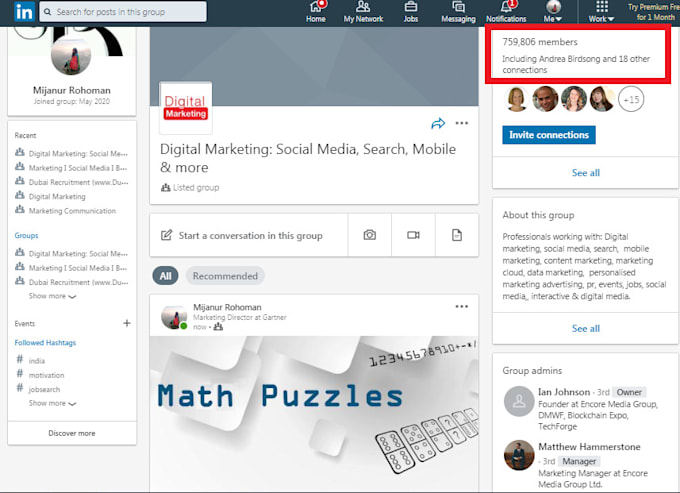Click the Invite connections button
The image size is (680, 493).
549,135
